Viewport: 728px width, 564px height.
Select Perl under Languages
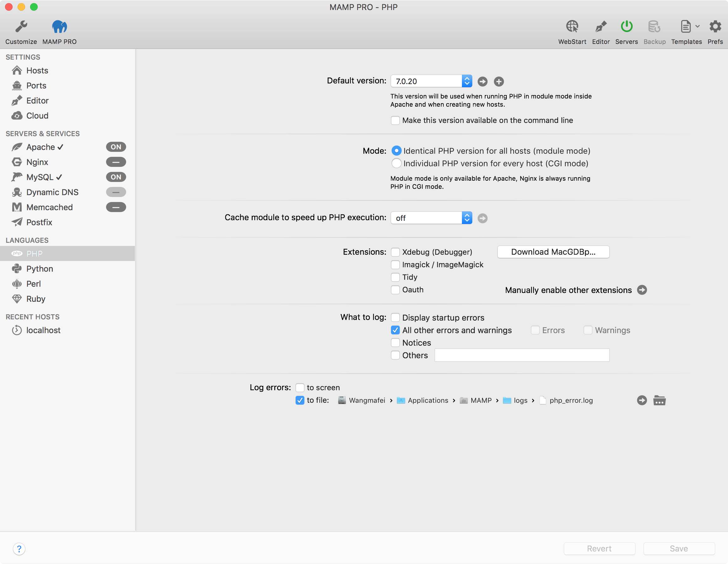point(67,284)
